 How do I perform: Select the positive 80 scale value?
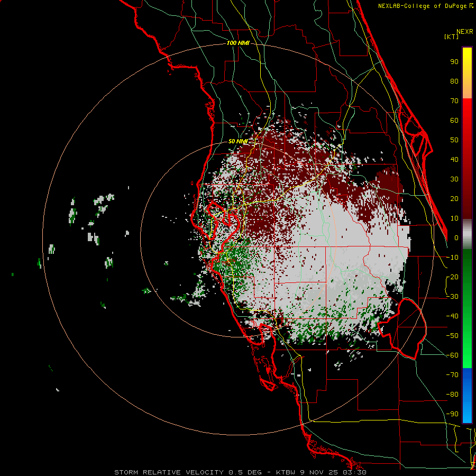(454, 81)
